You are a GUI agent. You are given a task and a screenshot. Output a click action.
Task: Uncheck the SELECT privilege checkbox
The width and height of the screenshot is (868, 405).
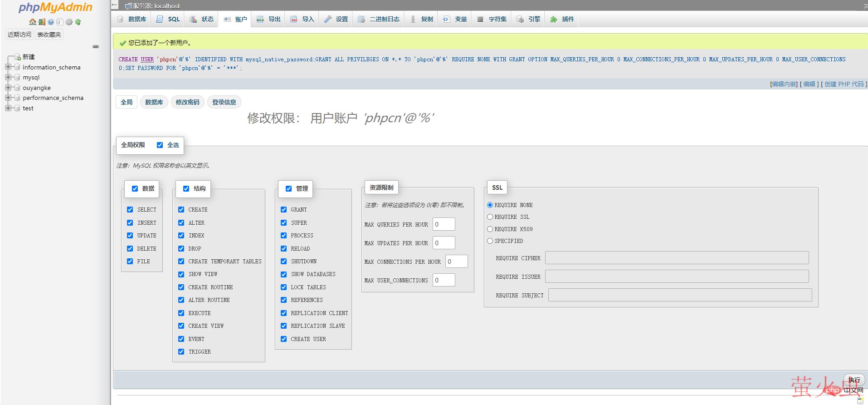click(130, 210)
